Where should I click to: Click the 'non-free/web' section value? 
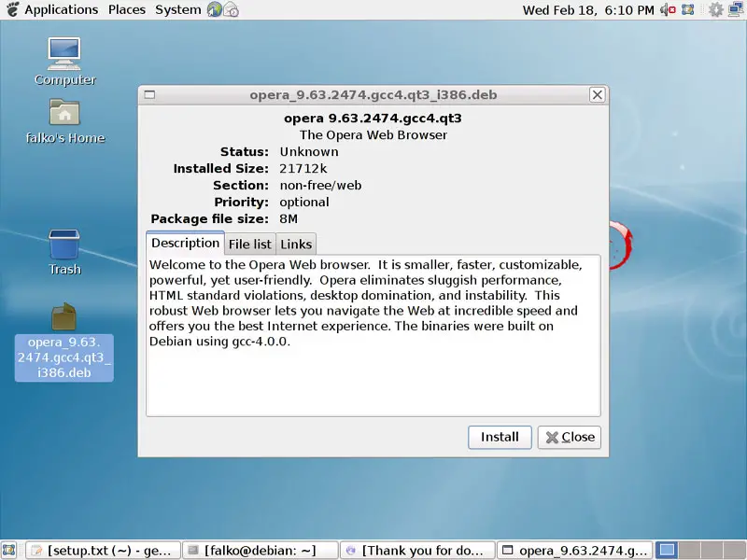(x=320, y=185)
